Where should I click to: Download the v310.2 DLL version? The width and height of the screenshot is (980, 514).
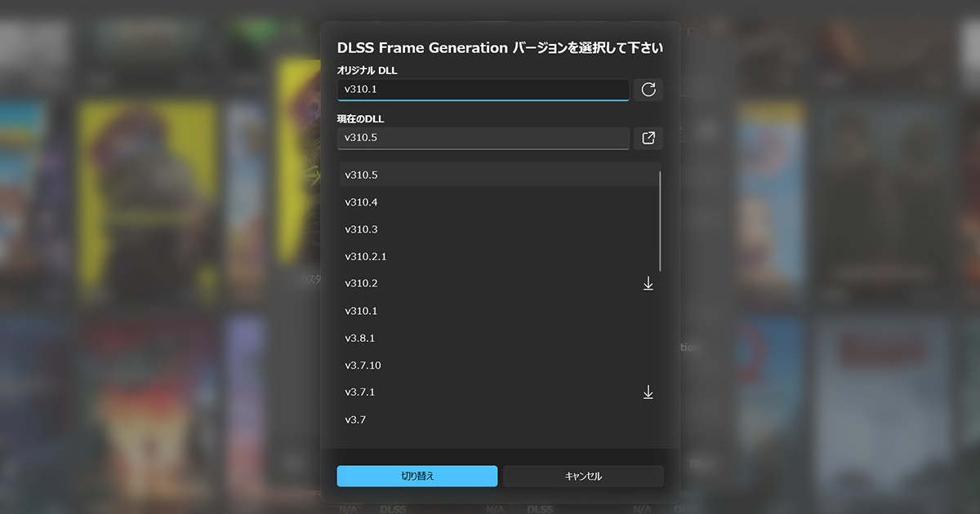click(648, 284)
